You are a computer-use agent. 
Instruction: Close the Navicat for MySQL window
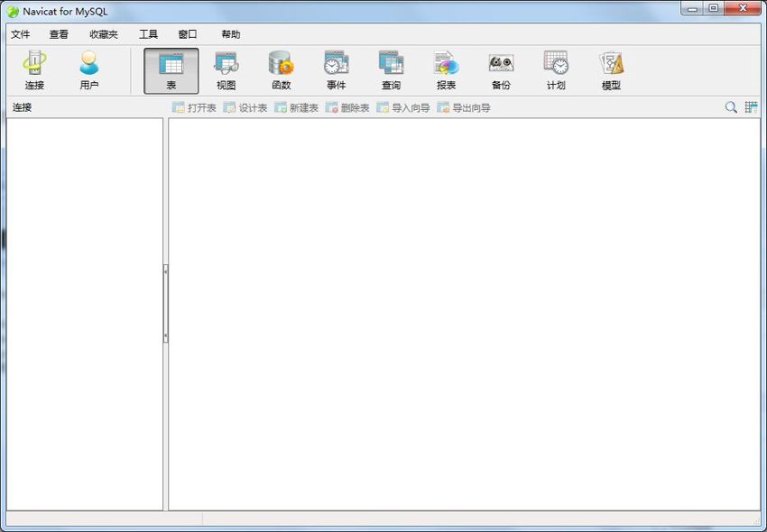click(743, 8)
